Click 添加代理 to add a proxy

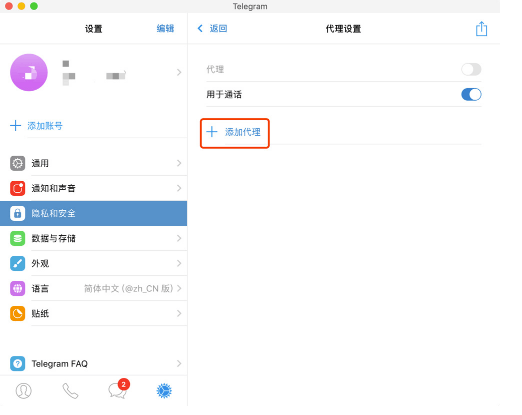point(243,132)
